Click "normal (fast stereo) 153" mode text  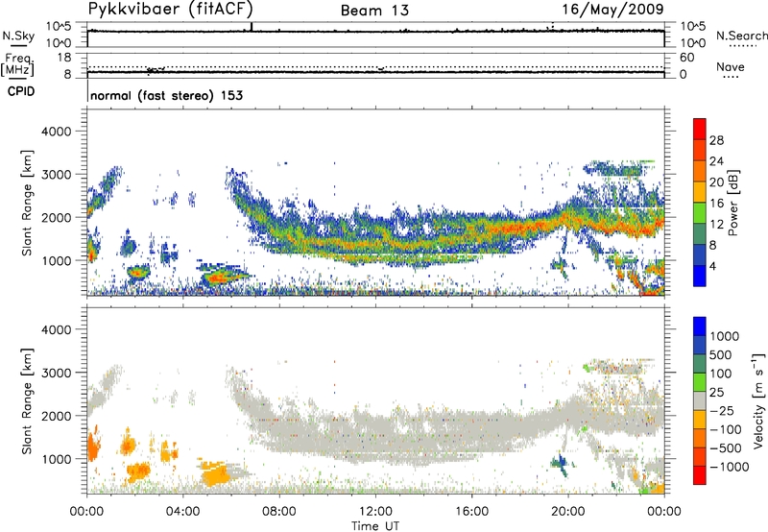(x=166, y=95)
